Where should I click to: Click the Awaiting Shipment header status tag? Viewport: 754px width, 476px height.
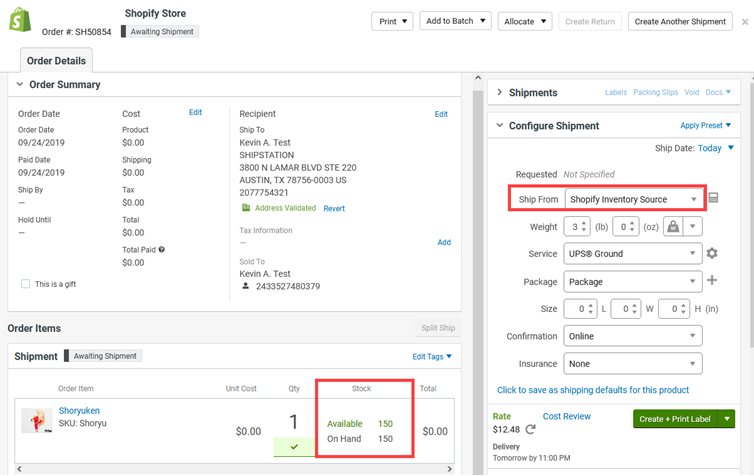tap(160, 32)
